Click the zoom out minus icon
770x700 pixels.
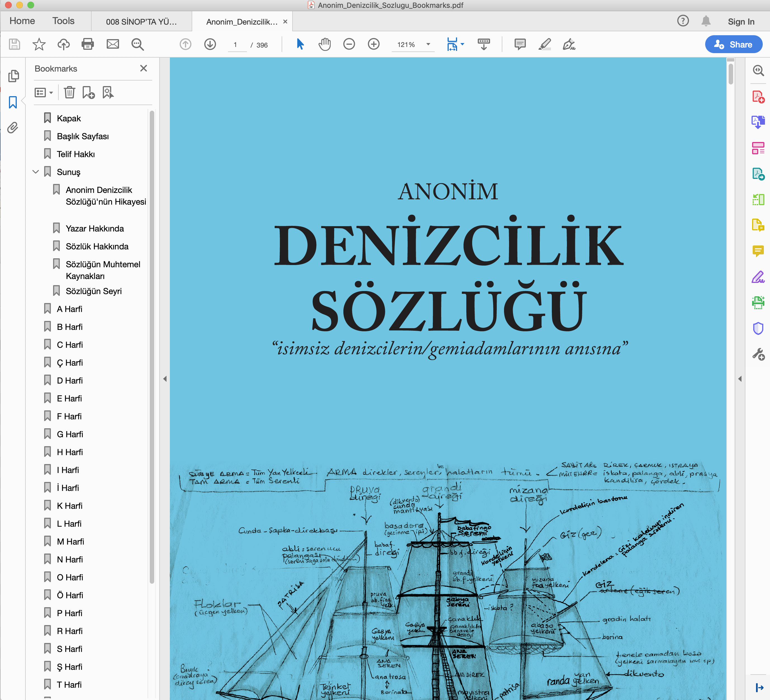coord(349,44)
